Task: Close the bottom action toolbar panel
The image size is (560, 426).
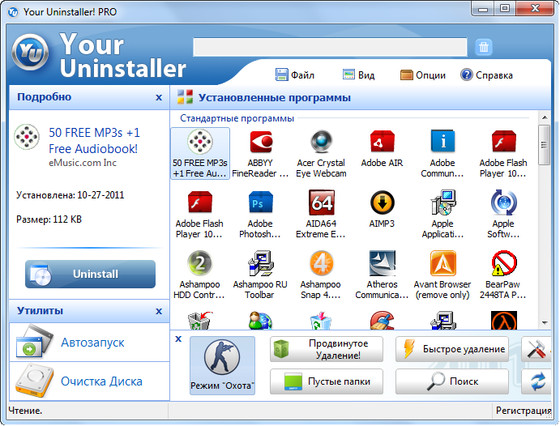Action: click(179, 339)
